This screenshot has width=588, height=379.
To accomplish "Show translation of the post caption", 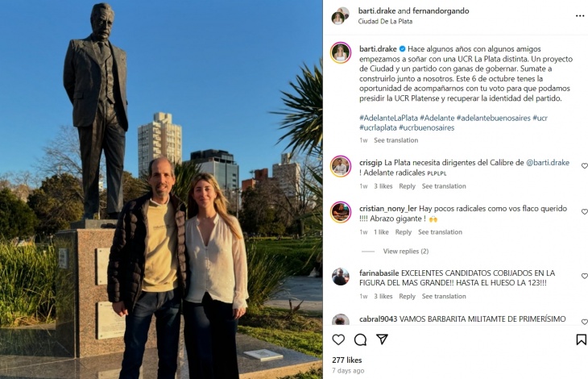I will 395,140.
